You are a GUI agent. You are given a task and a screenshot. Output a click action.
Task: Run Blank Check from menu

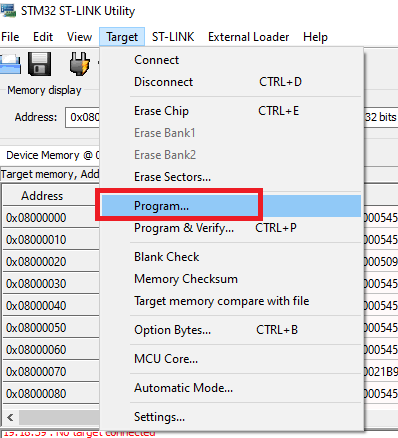coord(231,257)
